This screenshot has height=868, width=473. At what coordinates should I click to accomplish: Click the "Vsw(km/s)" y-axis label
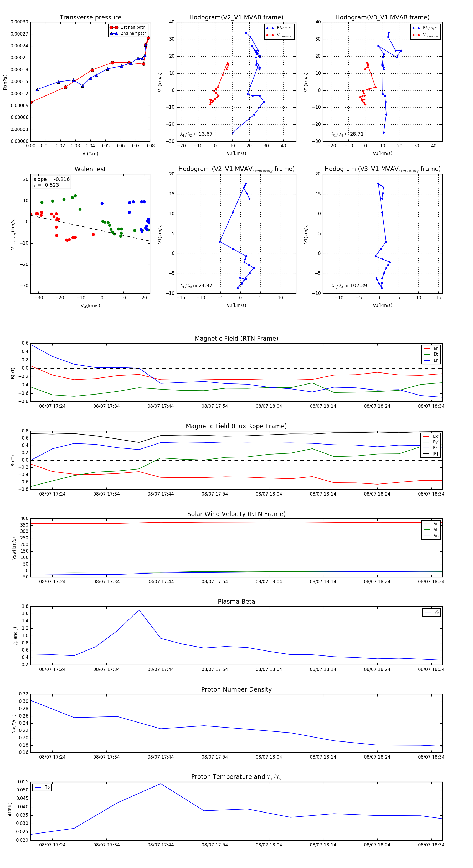click(x=14, y=548)
